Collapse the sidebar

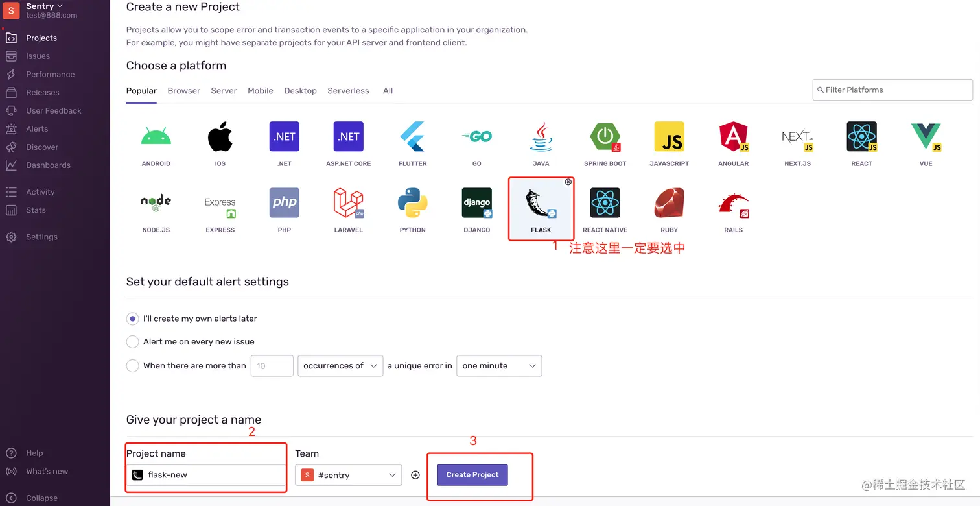pos(41,498)
